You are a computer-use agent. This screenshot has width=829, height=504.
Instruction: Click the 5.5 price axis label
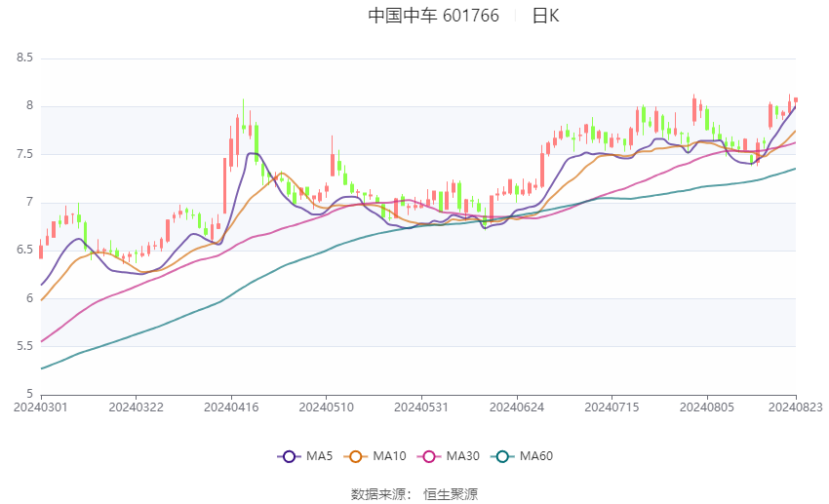pyautogui.click(x=24, y=346)
